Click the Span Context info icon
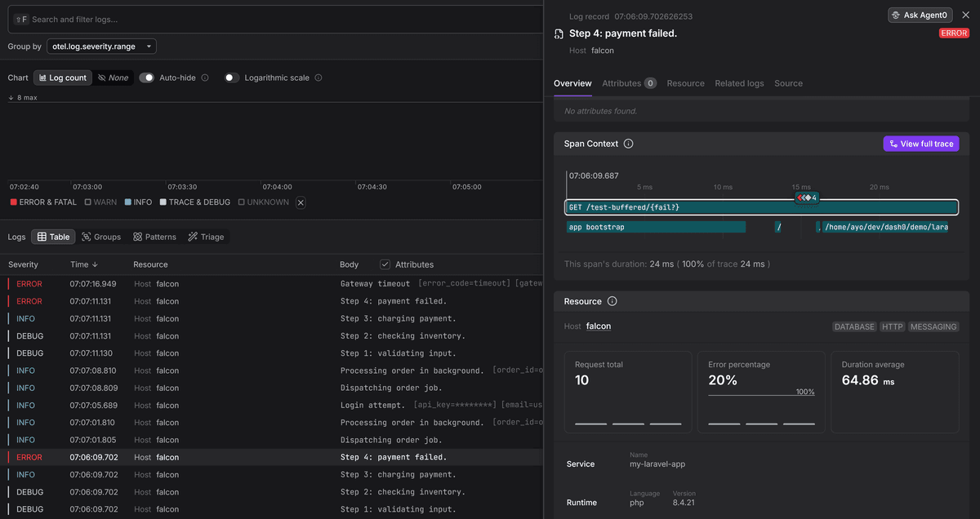Viewport: 980px width, 519px height. coord(628,144)
